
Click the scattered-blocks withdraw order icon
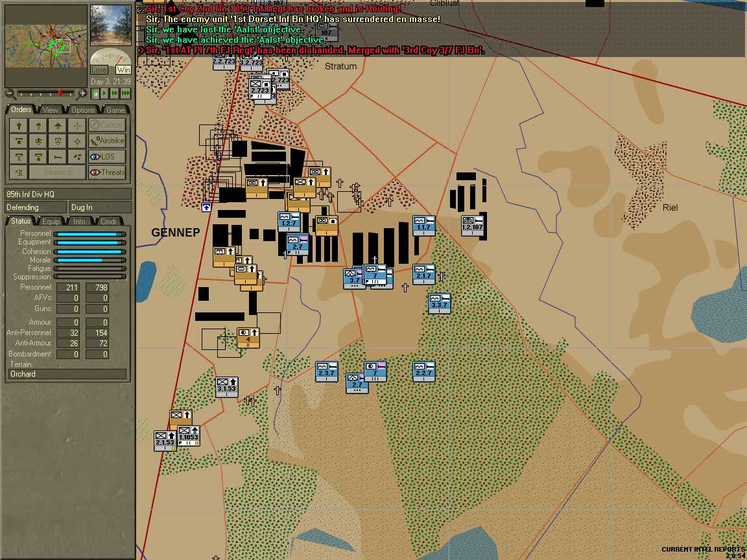point(77,157)
